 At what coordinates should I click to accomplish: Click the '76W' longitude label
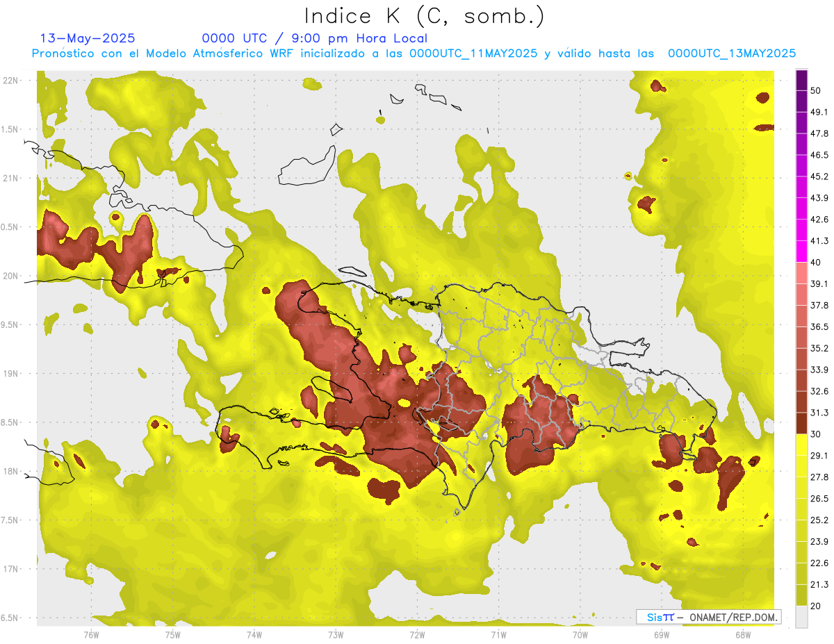[x=91, y=634]
